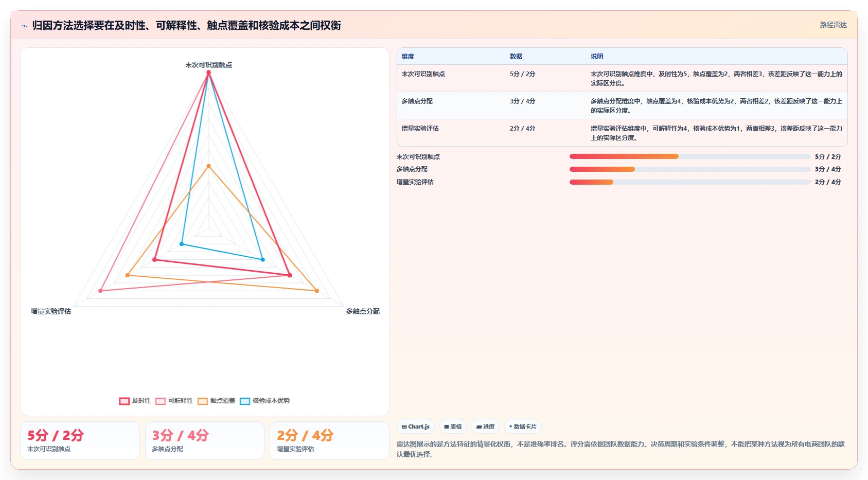Click the 说明 column header
Viewport: 868px width, 480px height.
(x=597, y=57)
